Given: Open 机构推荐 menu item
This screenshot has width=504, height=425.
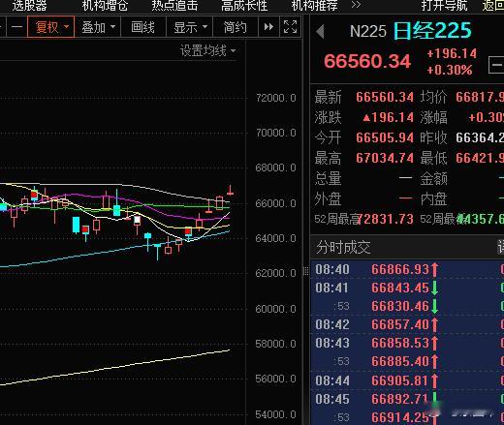Looking at the screenshot, I should pyautogui.click(x=314, y=5).
